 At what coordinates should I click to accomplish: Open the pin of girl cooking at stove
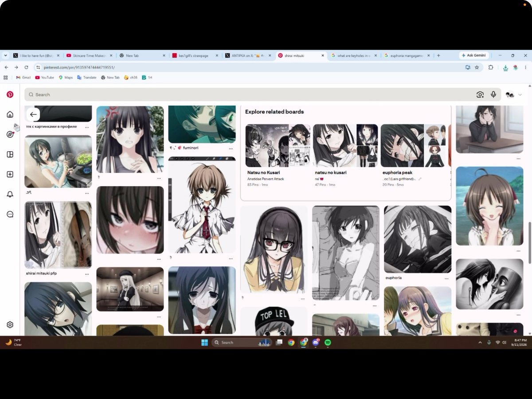(58, 161)
